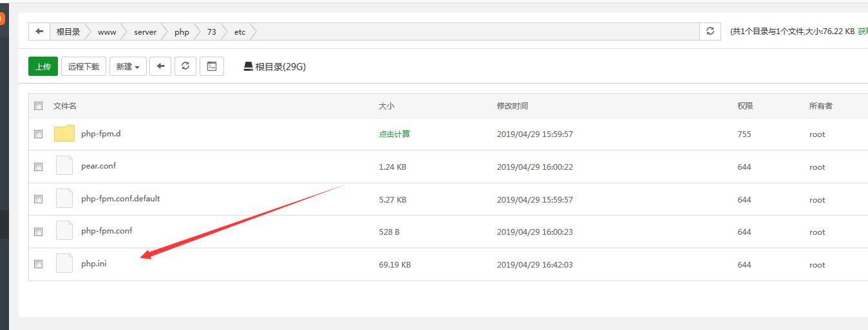Click the toolbar refresh icon button
Image resolution: width=868 pixels, height=330 pixels.
[x=185, y=66]
